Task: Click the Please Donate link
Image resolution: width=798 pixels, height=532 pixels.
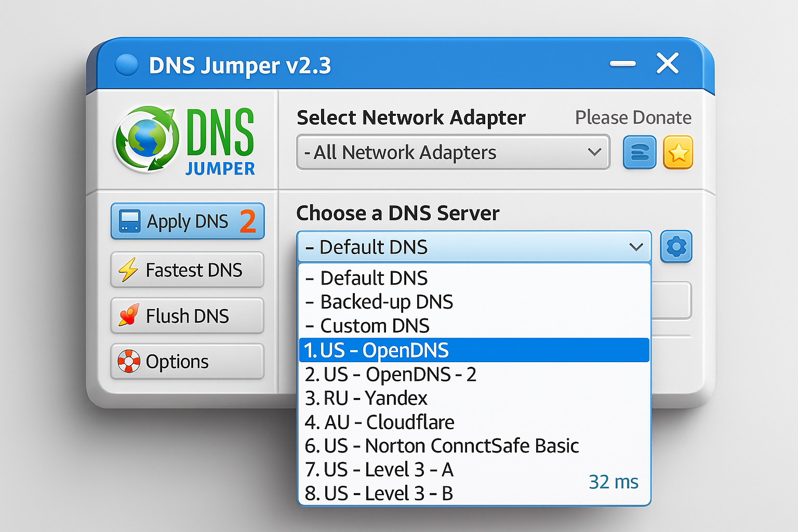Action: (633, 117)
